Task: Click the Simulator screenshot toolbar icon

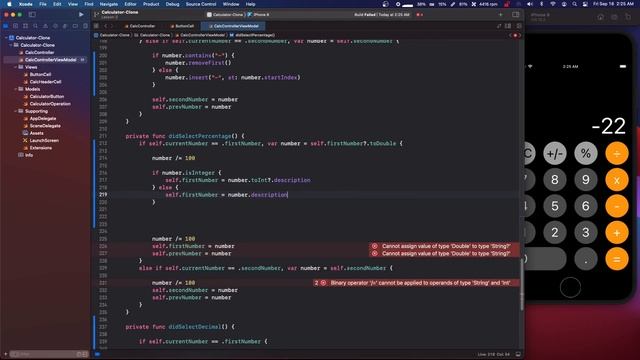Action: (x=614, y=17)
